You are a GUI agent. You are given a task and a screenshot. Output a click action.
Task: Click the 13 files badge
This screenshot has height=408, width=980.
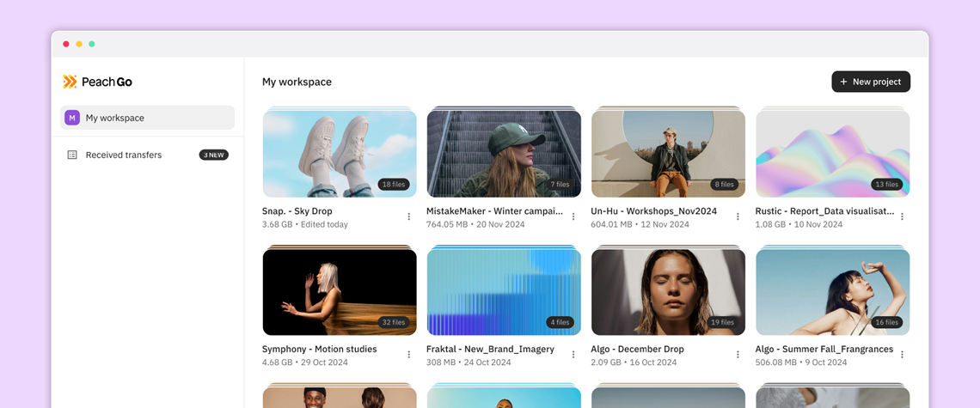click(x=887, y=185)
